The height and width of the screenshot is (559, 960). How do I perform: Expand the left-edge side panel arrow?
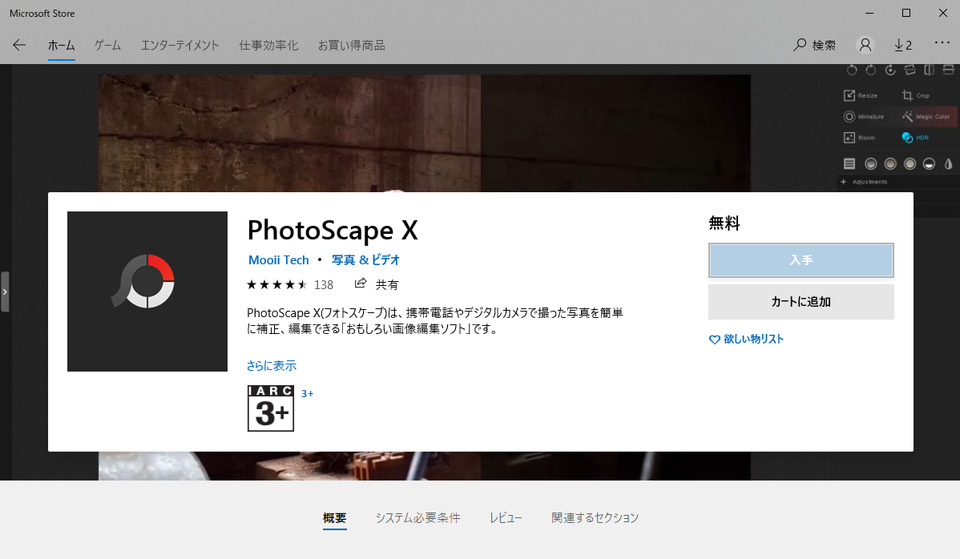[x=5, y=292]
